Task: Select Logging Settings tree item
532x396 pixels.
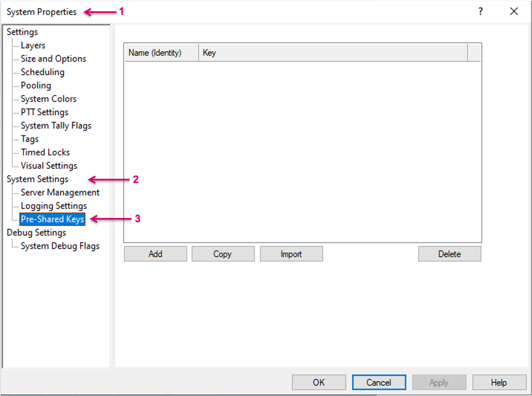Action: click(54, 206)
